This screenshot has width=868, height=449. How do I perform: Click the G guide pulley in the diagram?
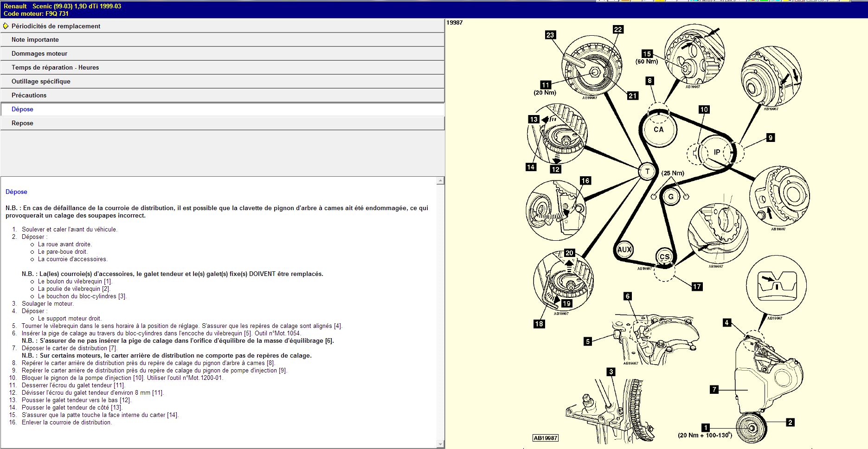point(670,197)
